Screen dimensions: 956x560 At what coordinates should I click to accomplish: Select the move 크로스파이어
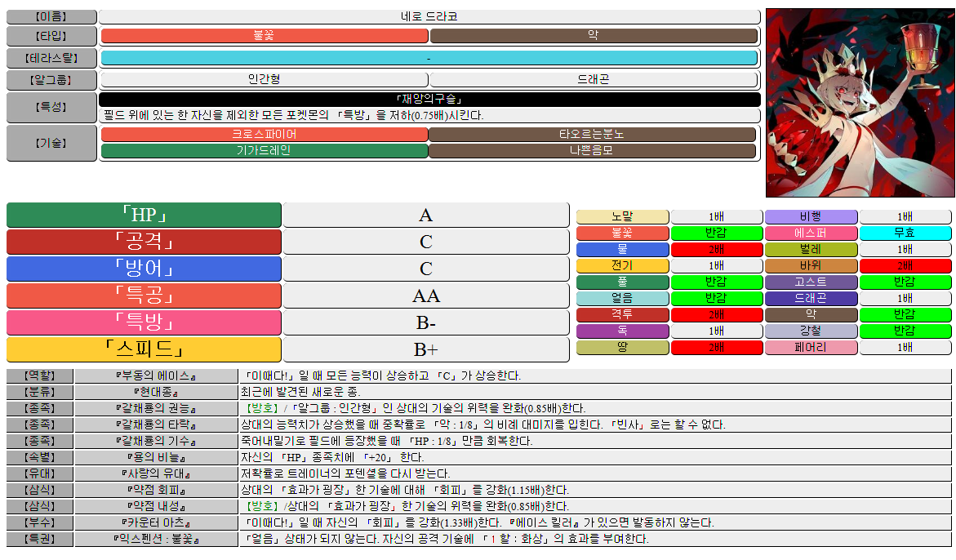[265, 134]
